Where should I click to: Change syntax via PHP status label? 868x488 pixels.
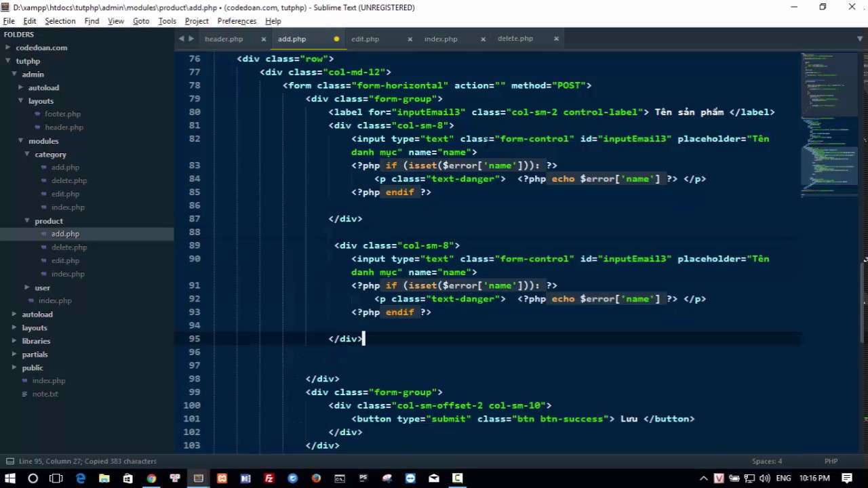coord(831,461)
